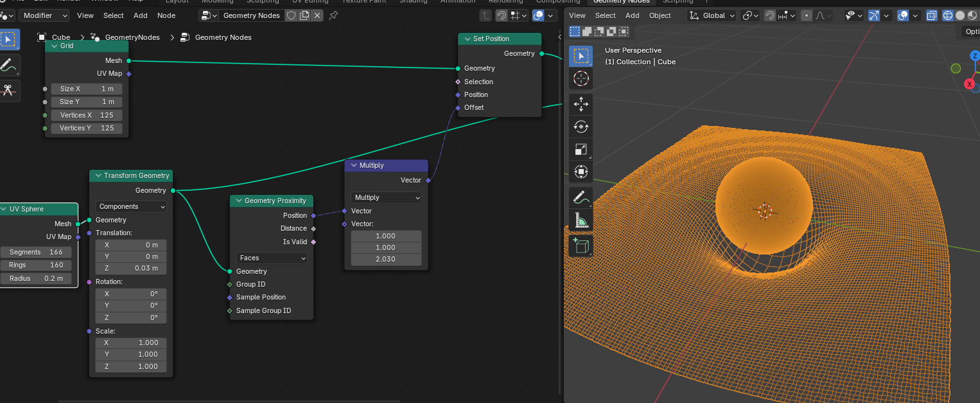Click the green Y axis gizmo dot
Image resolution: width=980 pixels, height=403 pixels.
pos(956,68)
